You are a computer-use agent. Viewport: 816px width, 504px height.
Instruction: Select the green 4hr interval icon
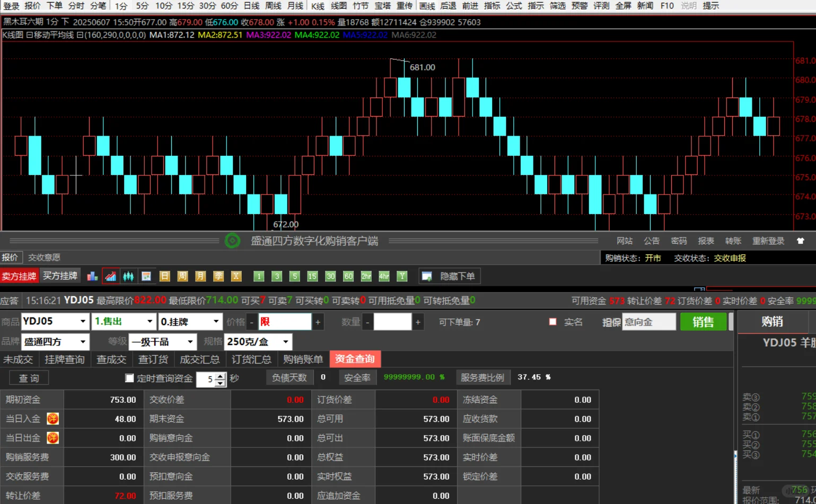pyautogui.click(x=384, y=276)
